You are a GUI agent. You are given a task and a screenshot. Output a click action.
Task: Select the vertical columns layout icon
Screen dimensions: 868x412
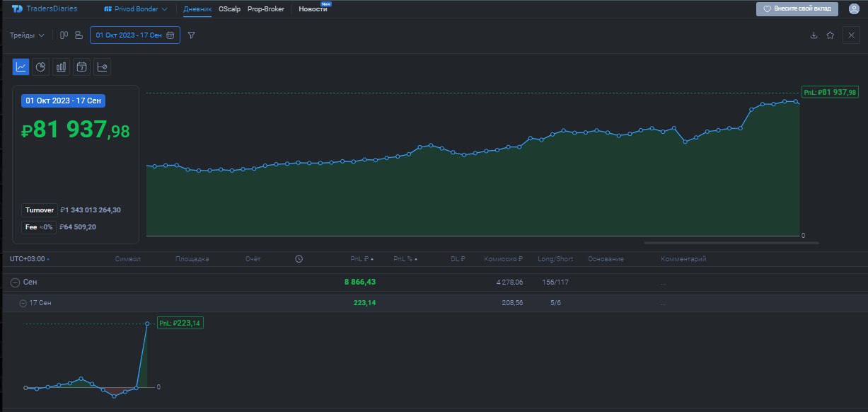coord(64,35)
